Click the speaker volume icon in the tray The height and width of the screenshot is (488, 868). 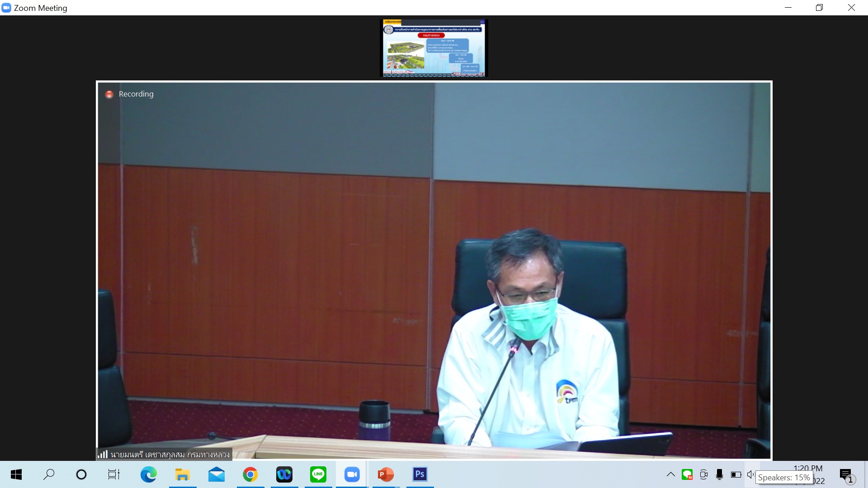pyautogui.click(x=750, y=474)
